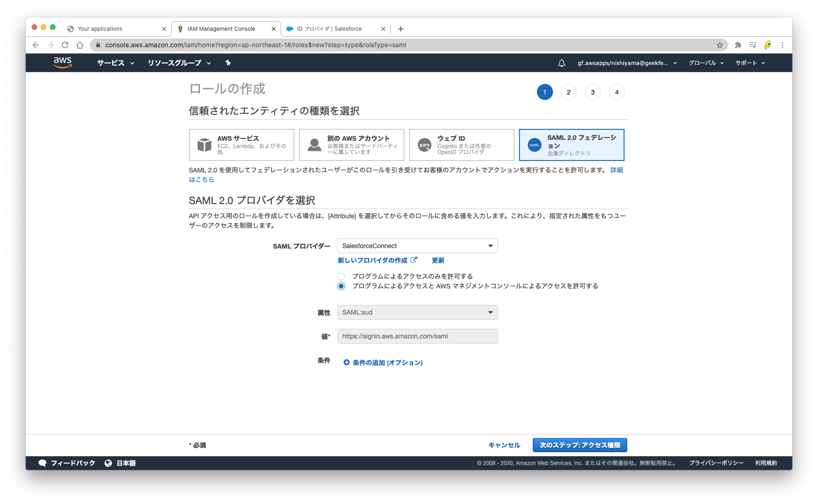
Task: Open the 属性 SAML:aud dropdown
Action: 417,312
